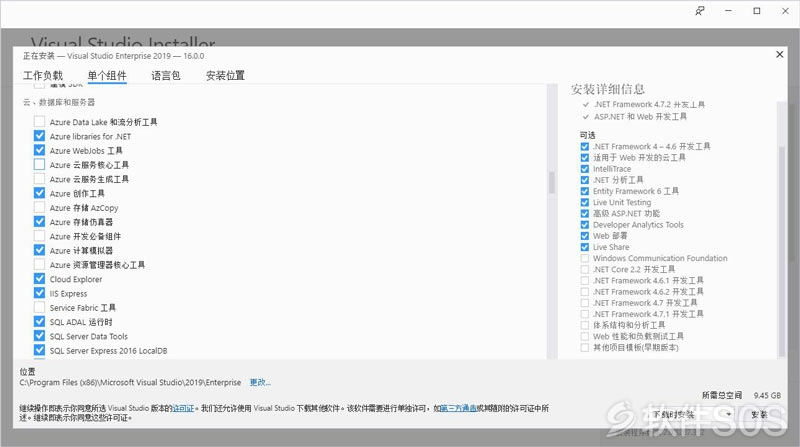
Task: Toggle SQL Server Data Tools checkbox
Action: [x=39, y=336]
